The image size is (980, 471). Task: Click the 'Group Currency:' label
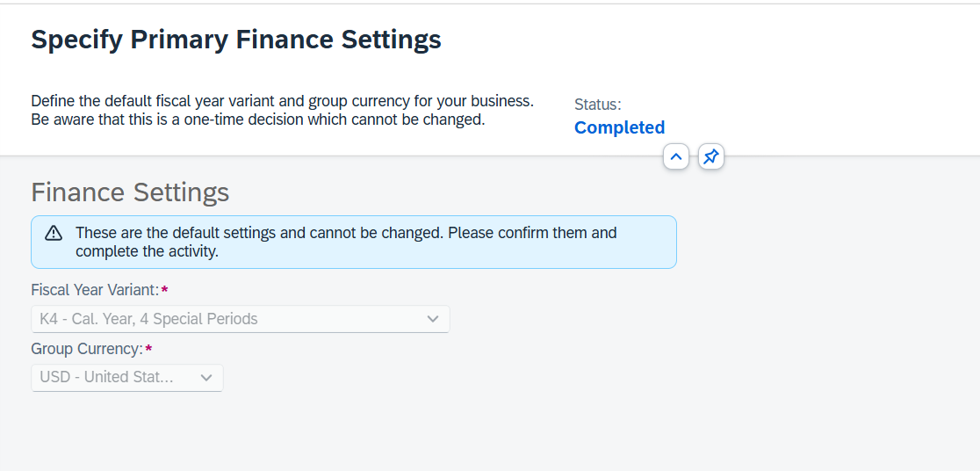88,348
